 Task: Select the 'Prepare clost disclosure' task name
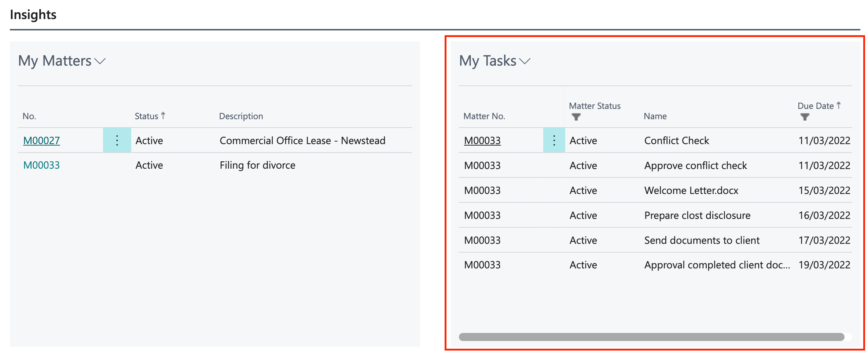click(x=697, y=215)
